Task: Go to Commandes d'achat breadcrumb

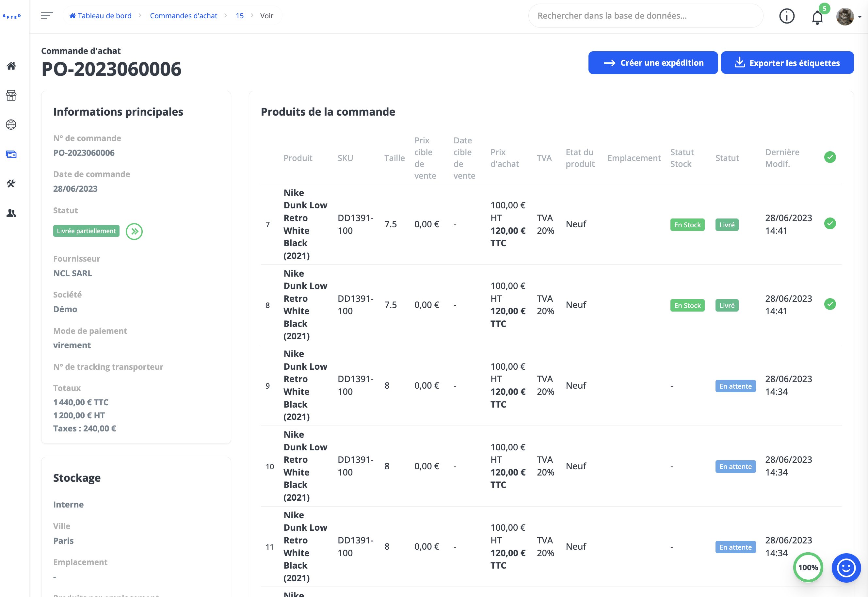Action: pos(183,16)
